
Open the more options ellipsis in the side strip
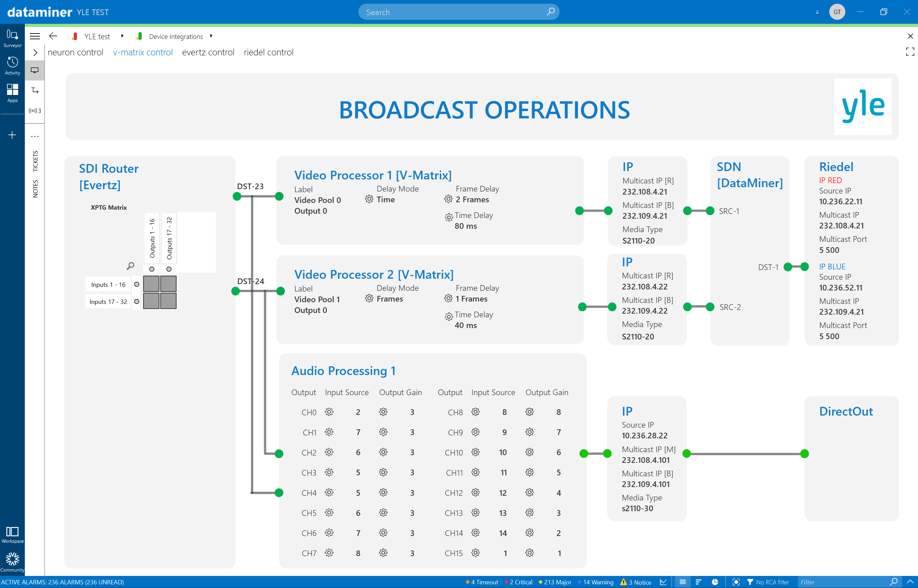pos(35,136)
